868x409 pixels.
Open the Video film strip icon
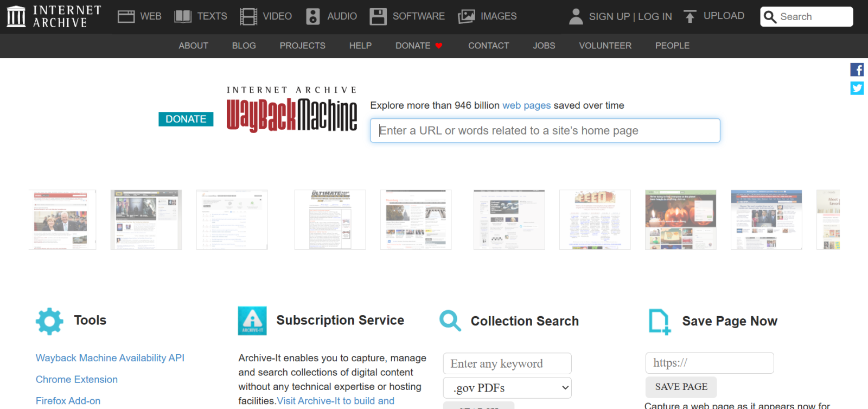[248, 16]
